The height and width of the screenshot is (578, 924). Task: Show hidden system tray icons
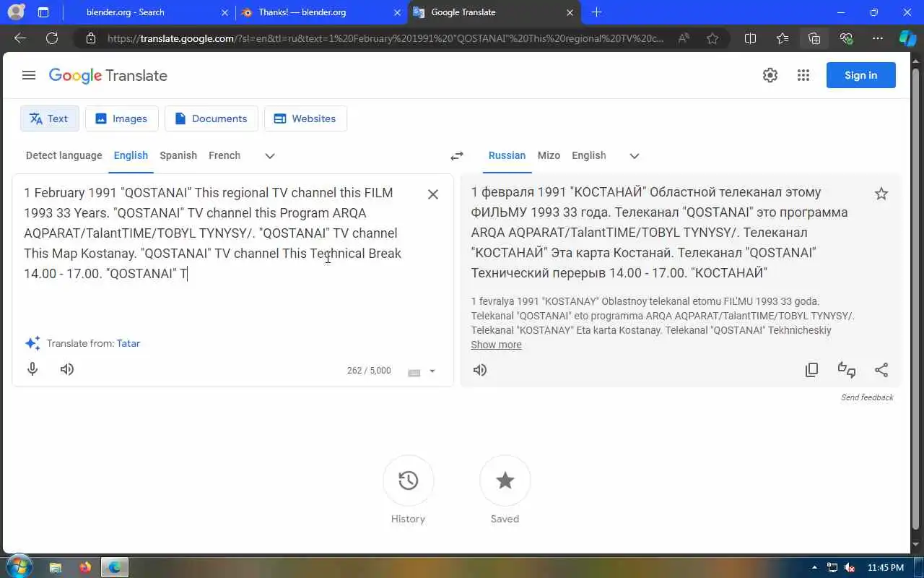814,567
